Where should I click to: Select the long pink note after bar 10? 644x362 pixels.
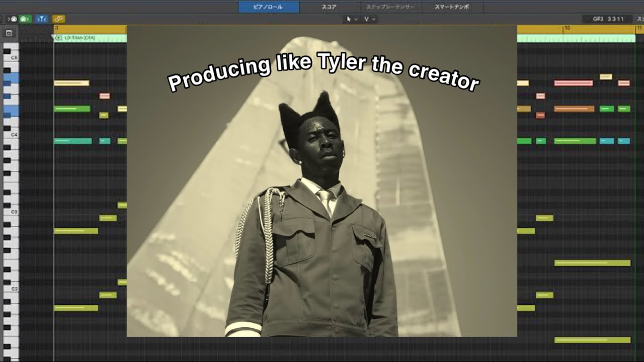[574, 83]
